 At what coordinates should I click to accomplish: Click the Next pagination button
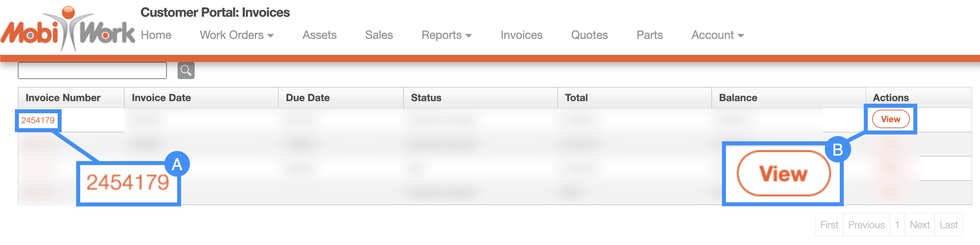[919, 225]
